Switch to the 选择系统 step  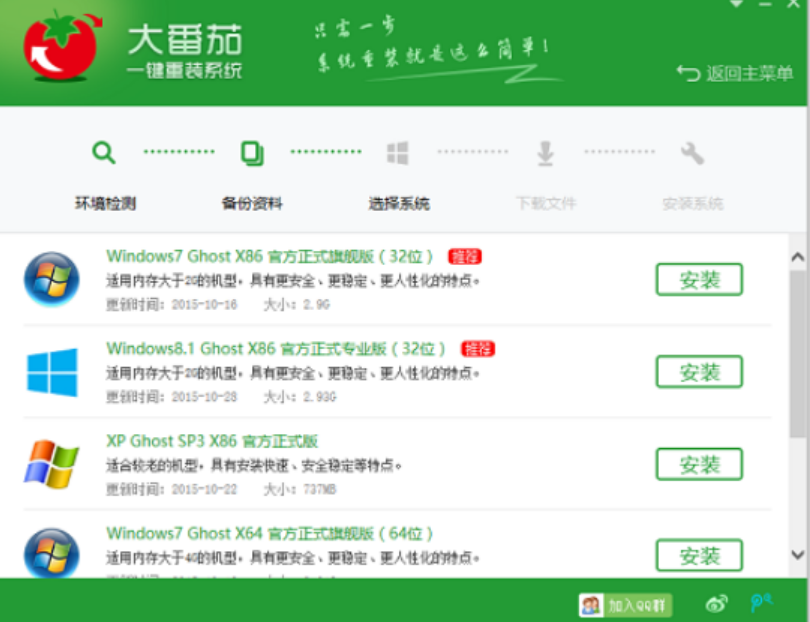point(399,204)
